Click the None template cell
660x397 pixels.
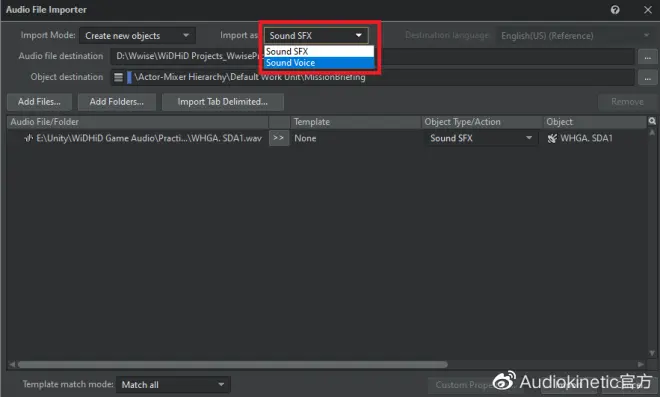pos(305,138)
